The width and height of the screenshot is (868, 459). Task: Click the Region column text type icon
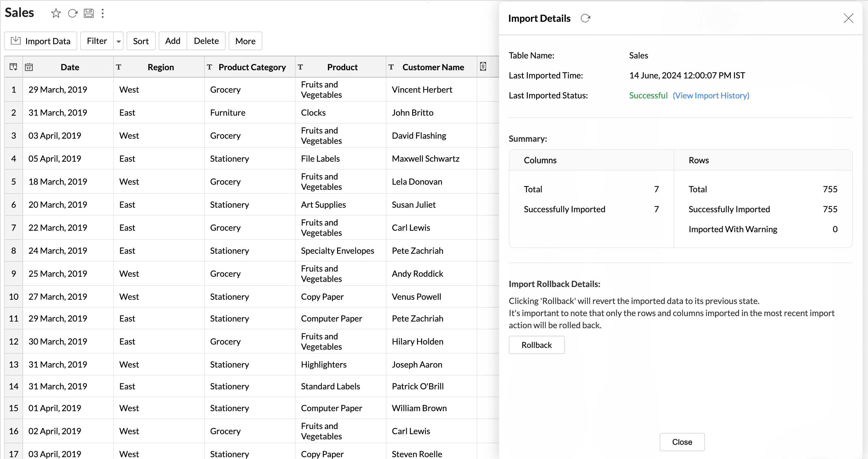119,67
